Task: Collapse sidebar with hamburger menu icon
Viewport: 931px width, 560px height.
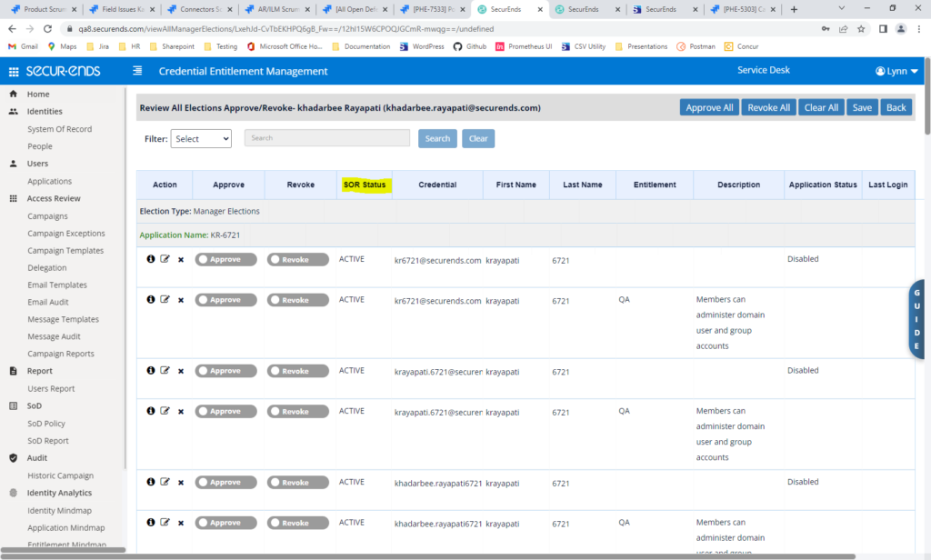Action: (137, 71)
